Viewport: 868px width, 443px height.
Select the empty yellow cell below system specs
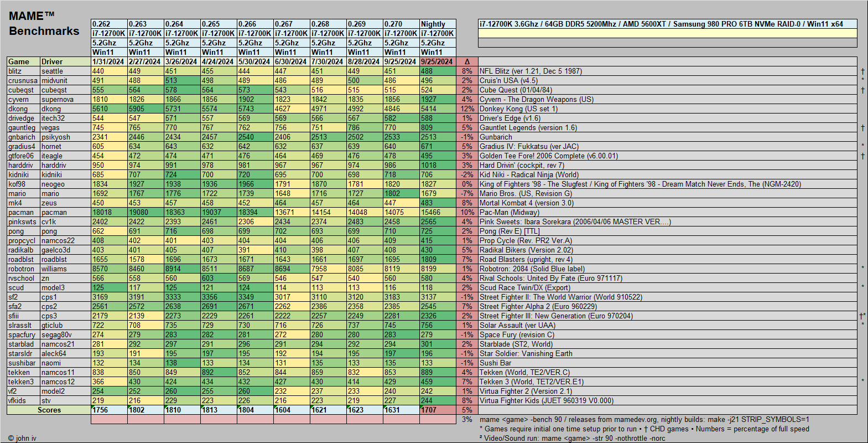(667, 34)
